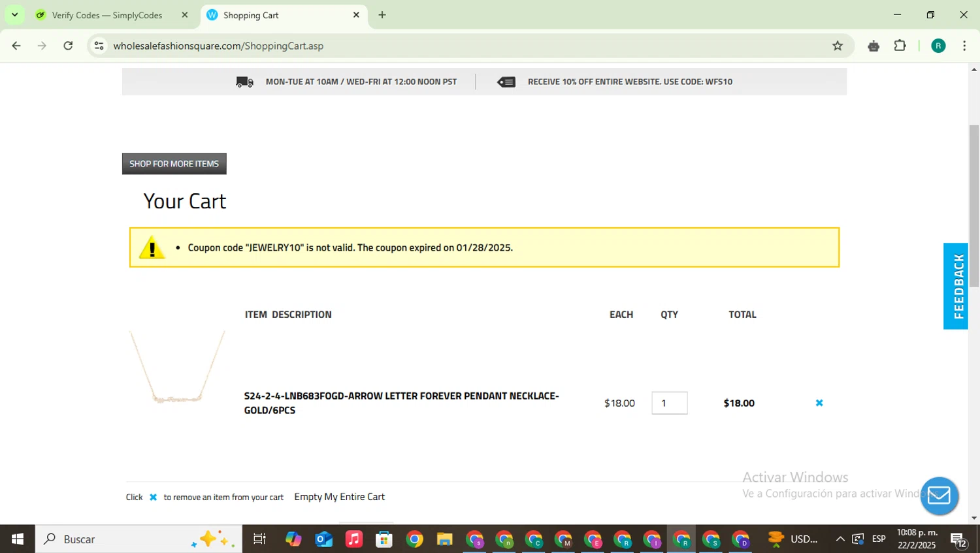980x553 pixels.
Task: Open the Arrow Letter Forever Pendant Necklace link
Action: tap(402, 403)
